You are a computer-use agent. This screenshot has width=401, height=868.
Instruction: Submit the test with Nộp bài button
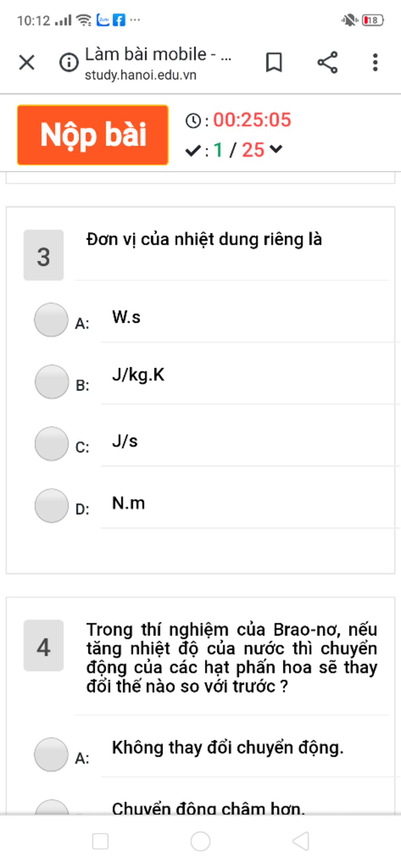[93, 135]
